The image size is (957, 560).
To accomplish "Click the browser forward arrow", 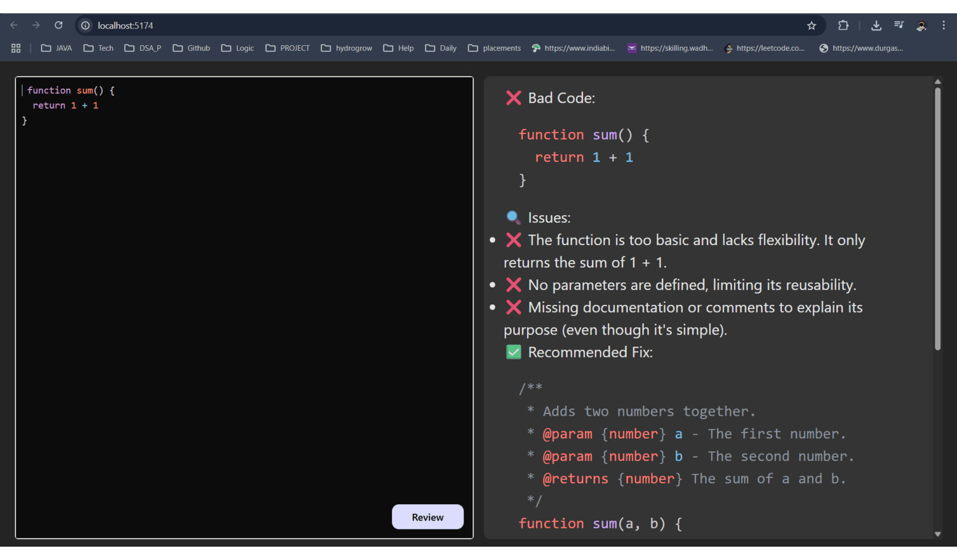I will [36, 25].
